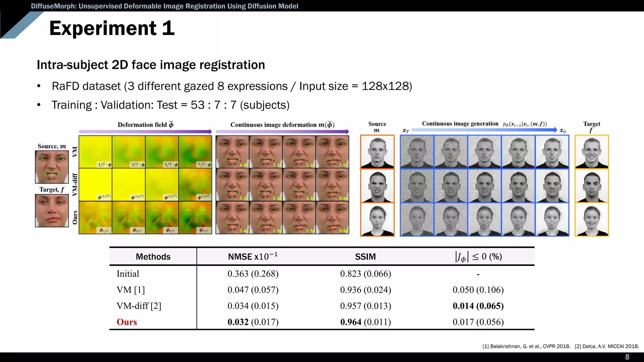Click the blue Continuous image generation arrow
The height and width of the screenshot is (362, 644).
[x=484, y=129]
